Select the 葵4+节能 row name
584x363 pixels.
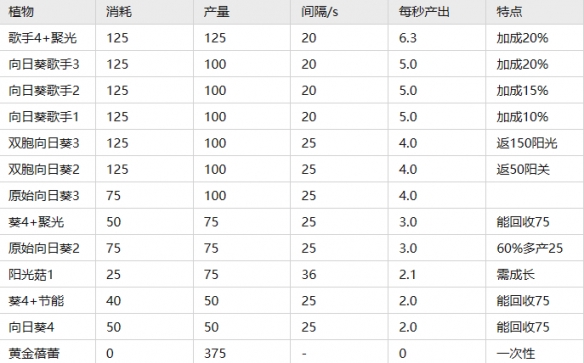pyautogui.click(x=36, y=301)
